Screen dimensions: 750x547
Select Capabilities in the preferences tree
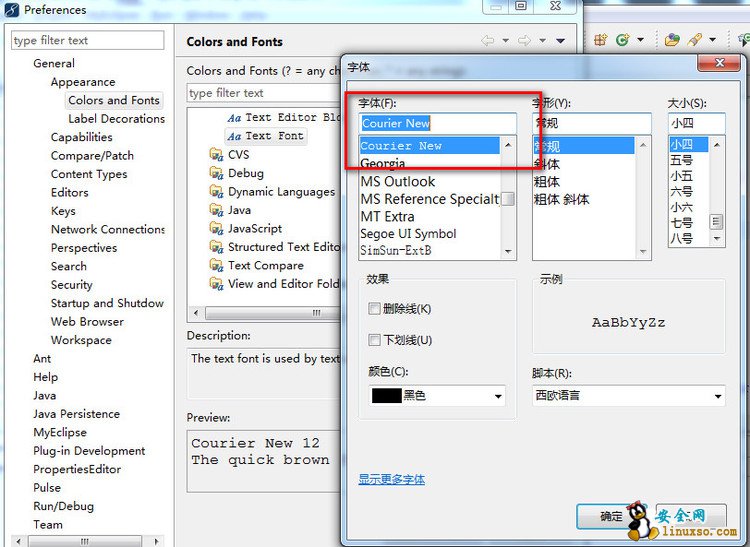click(82, 137)
